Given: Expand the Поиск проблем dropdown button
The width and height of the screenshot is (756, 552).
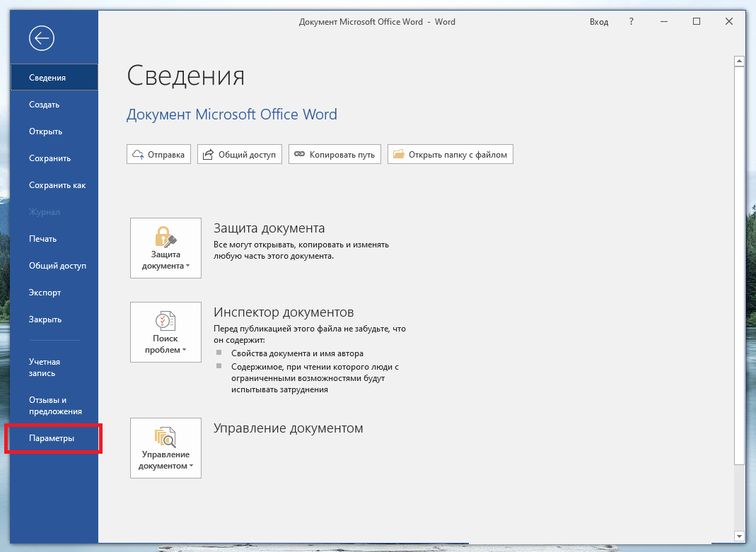Looking at the screenshot, I should pos(166,332).
